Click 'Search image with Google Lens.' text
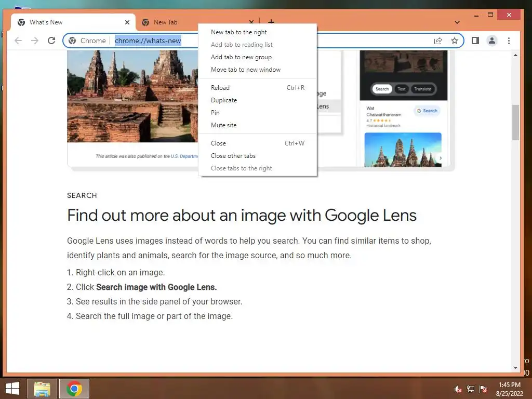Screen dimensions: 532x399 pyautogui.click(x=156, y=287)
